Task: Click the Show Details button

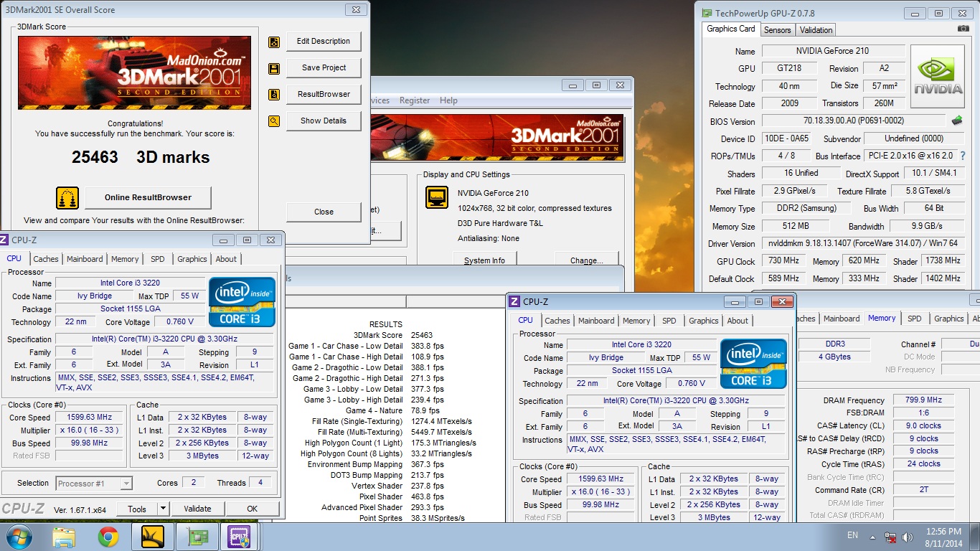Action: pyautogui.click(x=324, y=121)
